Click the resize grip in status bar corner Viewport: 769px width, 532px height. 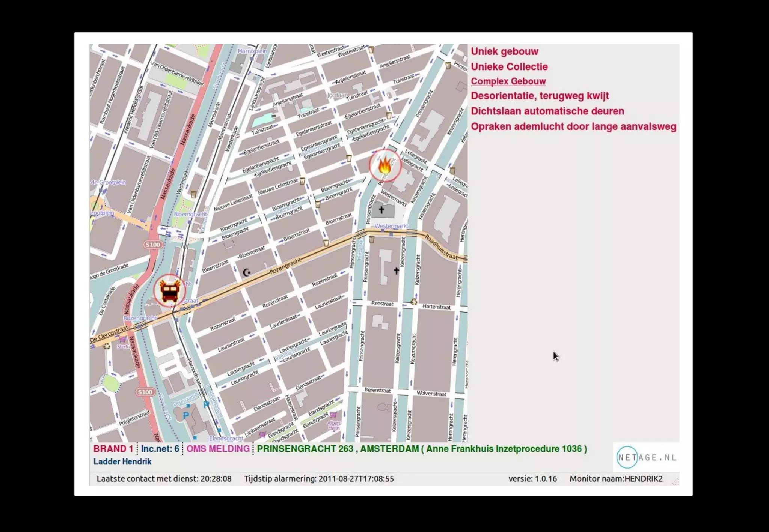[676, 482]
